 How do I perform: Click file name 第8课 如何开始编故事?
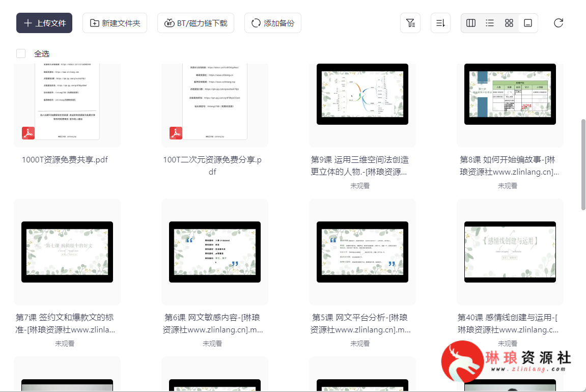(509, 165)
